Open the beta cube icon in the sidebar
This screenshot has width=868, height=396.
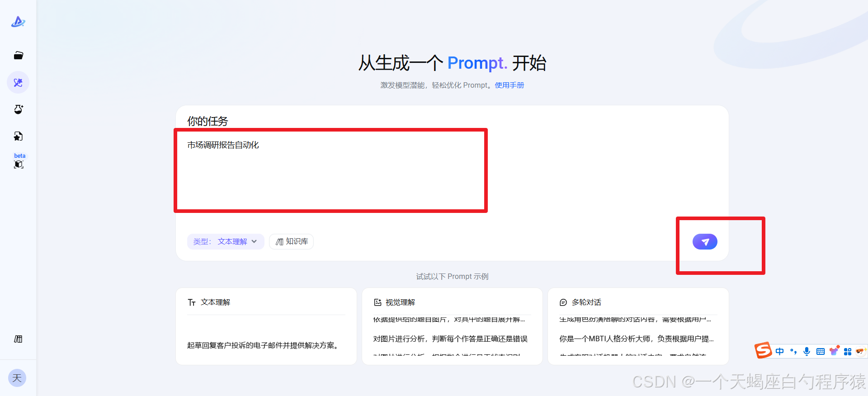[19, 164]
